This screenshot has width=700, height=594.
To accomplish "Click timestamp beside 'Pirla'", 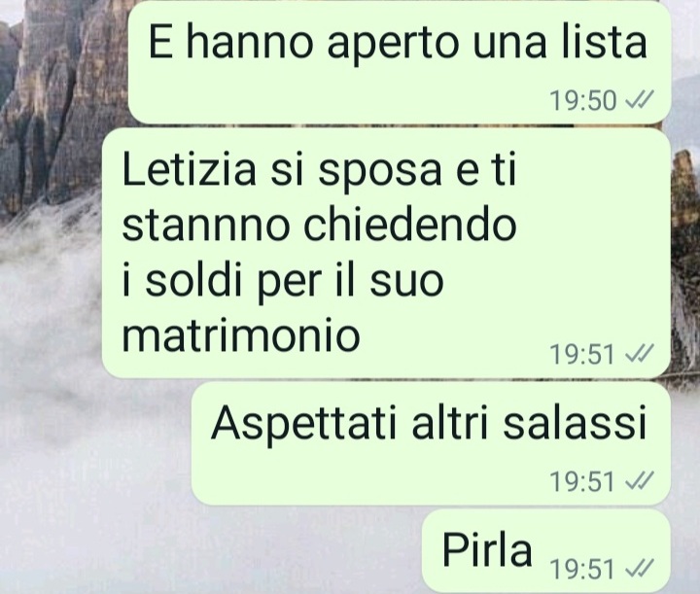I will [x=583, y=569].
